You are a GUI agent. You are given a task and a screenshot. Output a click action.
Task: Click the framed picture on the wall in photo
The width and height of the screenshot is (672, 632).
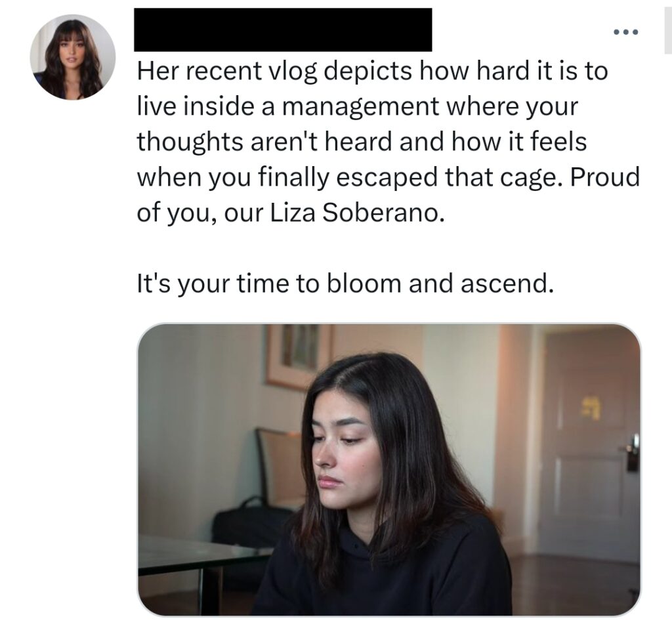(298, 355)
